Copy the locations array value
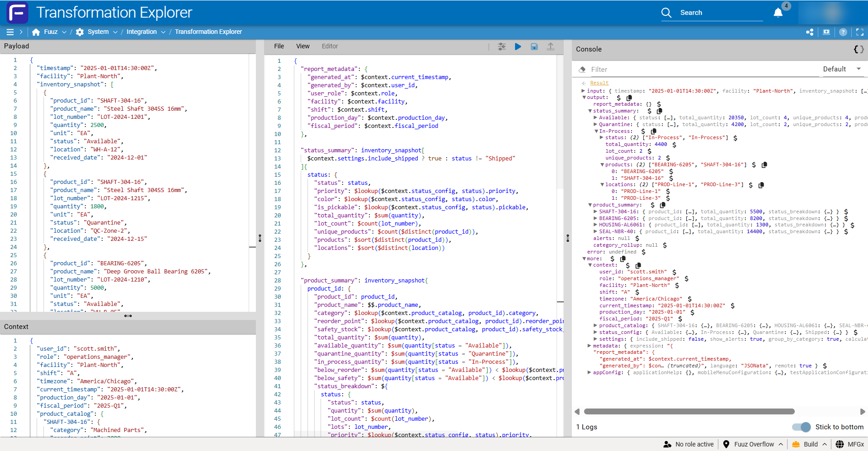This screenshot has width=868, height=451. (761, 185)
